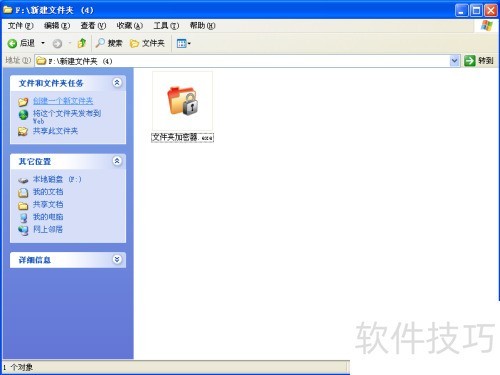Collapse the File and Folder Tasks panel
Viewport: 500px width, 375px height.
point(117,83)
